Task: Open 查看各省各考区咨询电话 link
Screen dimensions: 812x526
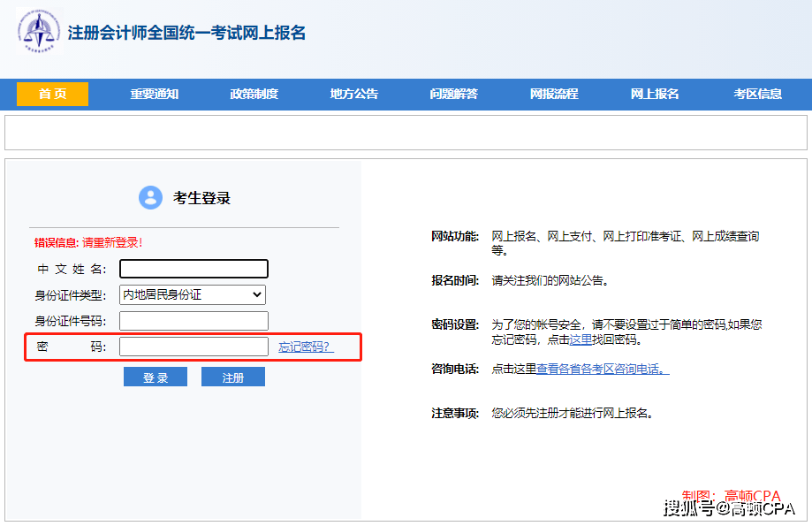Action: click(x=603, y=369)
